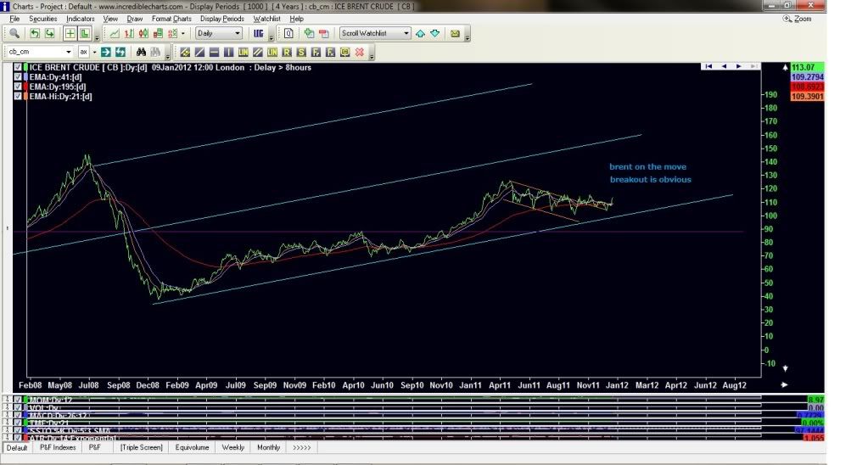This screenshot has height=465, width=868.
Task: Uncheck the EMA-Hi:Dy:21 legend checkbox
Action: point(18,97)
